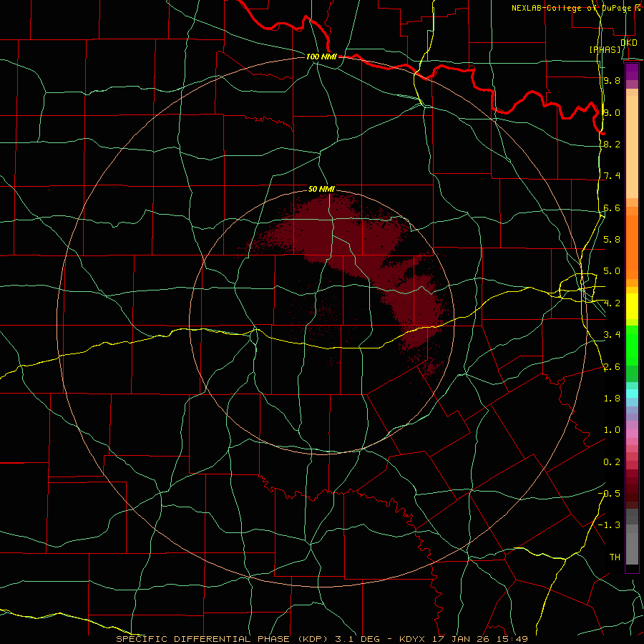Click the "17 JAN 26" date in the caption
This screenshot has width=644, height=644.
tap(459, 639)
